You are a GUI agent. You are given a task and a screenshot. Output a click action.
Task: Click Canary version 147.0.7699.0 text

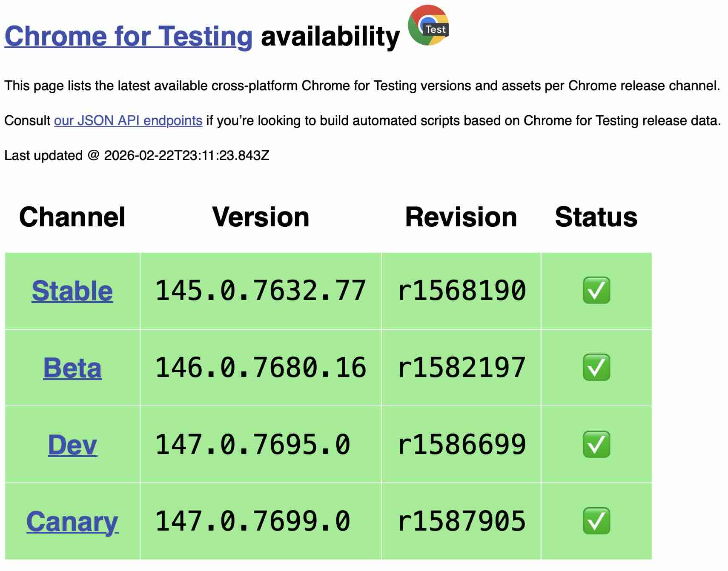click(x=252, y=521)
